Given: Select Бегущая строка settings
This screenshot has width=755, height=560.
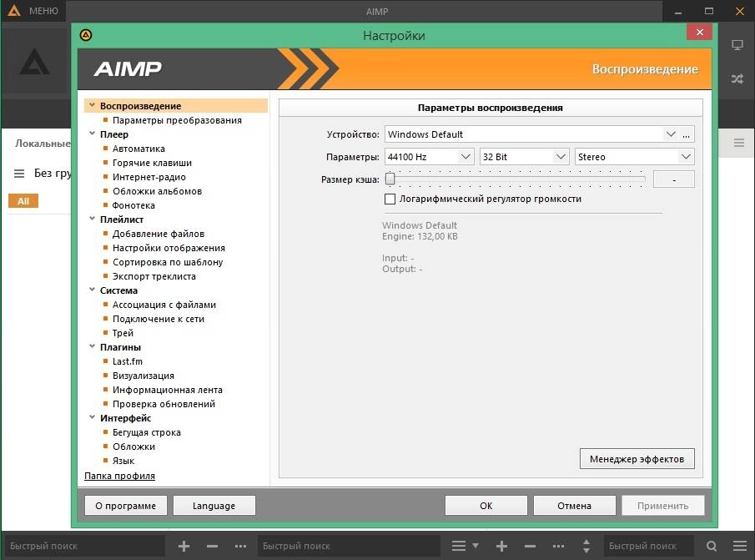Looking at the screenshot, I should pyautogui.click(x=147, y=432).
